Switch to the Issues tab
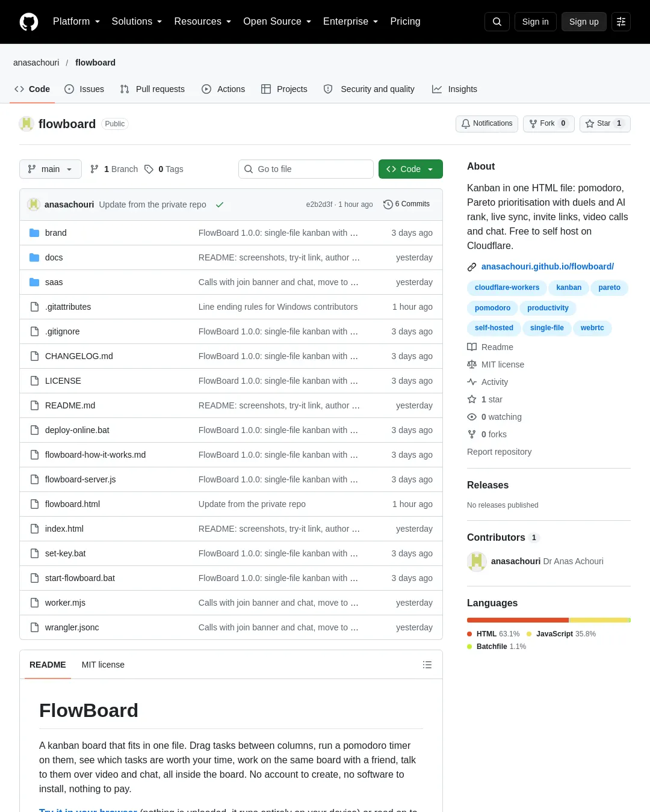The image size is (650, 812). click(84, 89)
